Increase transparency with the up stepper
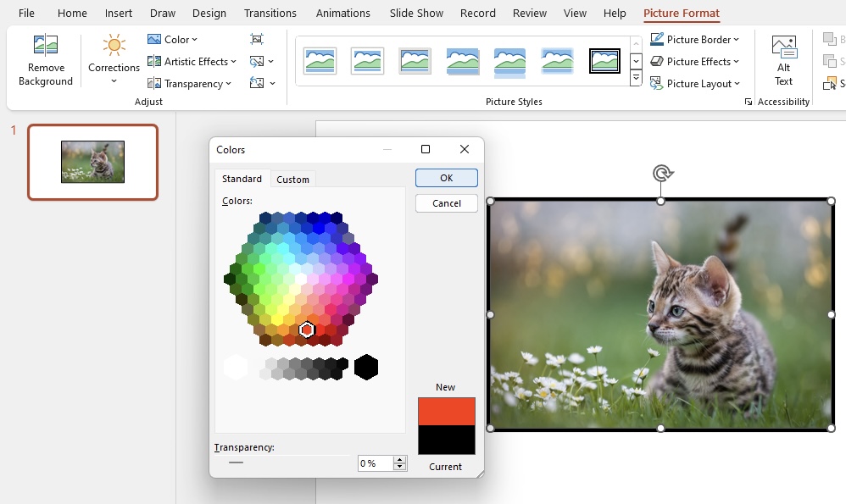The height and width of the screenshot is (504, 846). point(400,460)
